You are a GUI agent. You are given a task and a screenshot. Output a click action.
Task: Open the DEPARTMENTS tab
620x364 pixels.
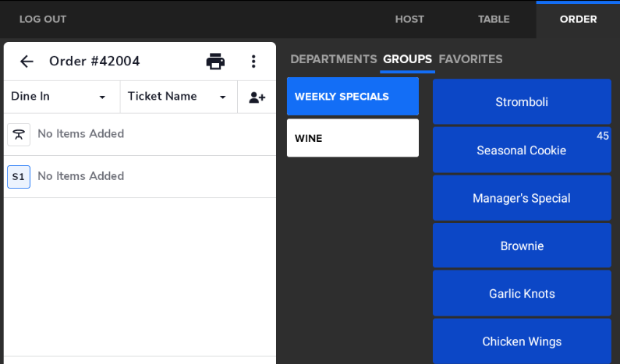pos(334,59)
